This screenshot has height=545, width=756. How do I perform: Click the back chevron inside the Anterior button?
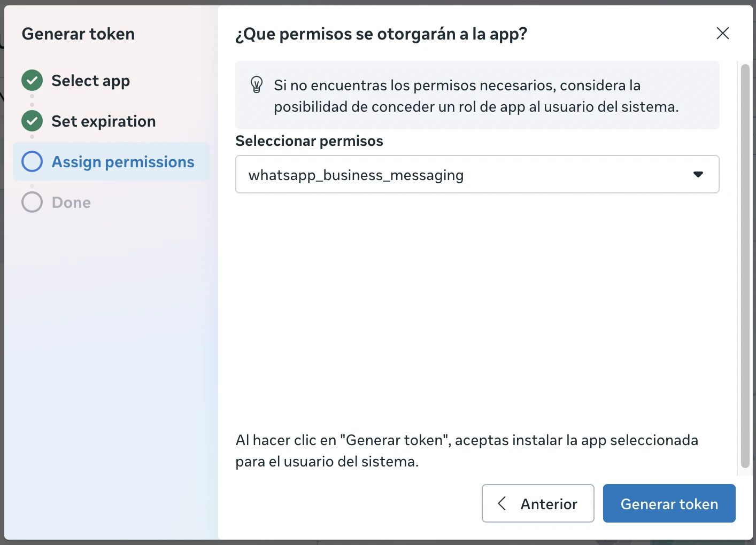tap(502, 503)
